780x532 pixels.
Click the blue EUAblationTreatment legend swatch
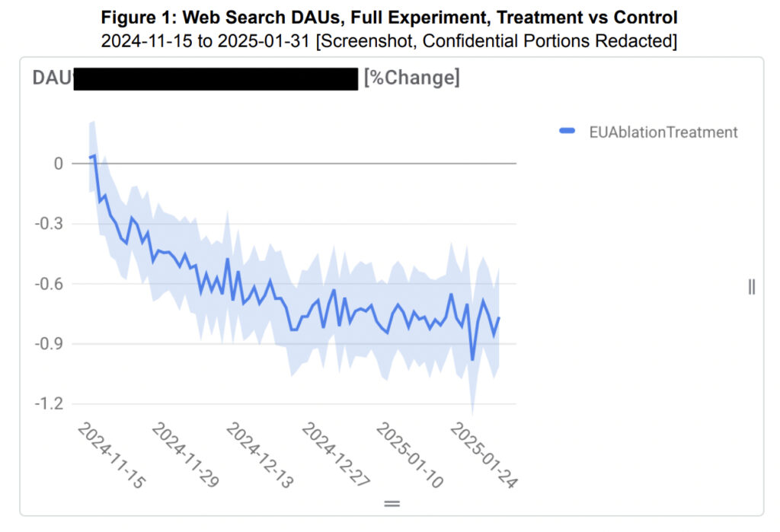(567, 132)
